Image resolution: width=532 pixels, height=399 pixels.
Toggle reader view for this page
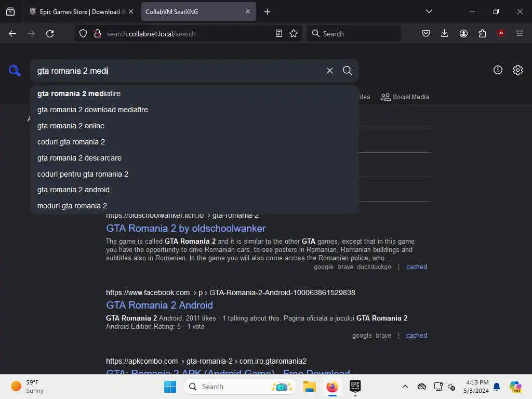coord(279,34)
